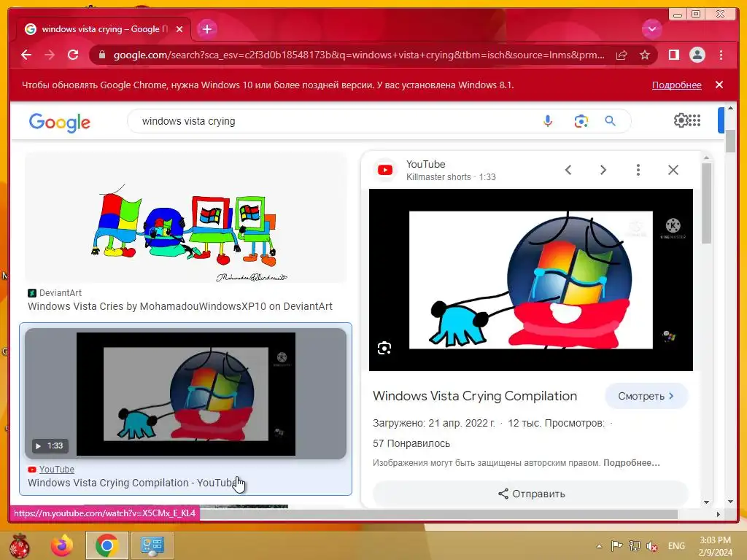Click the network tray icon
This screenshot has height=560, width=747.
634,545
